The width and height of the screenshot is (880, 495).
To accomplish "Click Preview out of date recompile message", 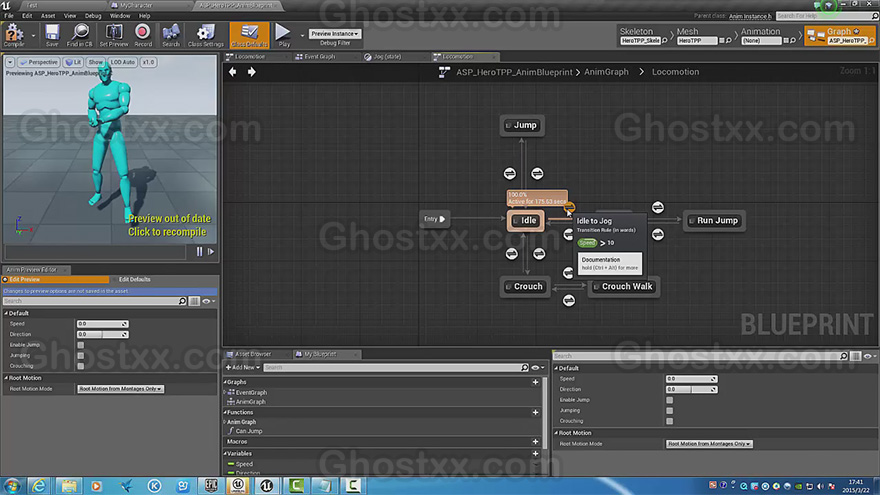I will pos(167,225).
